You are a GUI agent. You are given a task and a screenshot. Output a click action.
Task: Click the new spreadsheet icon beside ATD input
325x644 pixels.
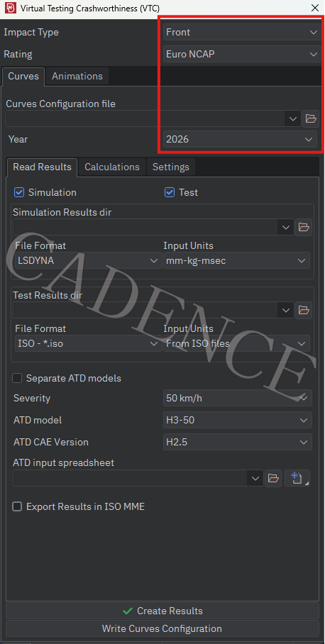[297, 478]
